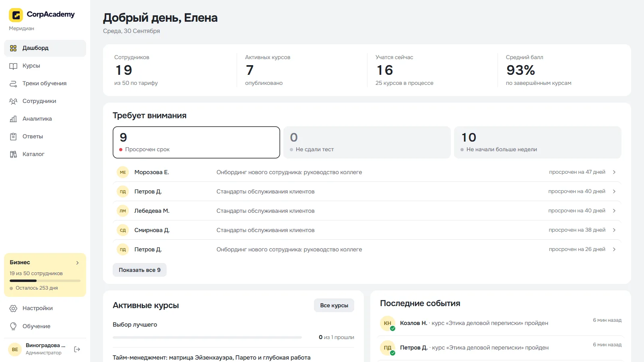The height and width of the screenshot is (362, 644).
Task: Click the Сотрудников 19 stat card
Action: (171, 70)
